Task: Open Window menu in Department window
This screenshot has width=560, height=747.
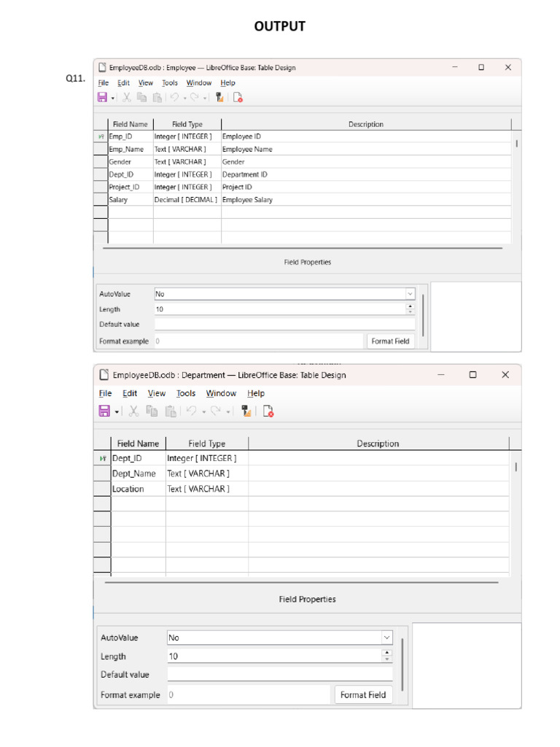Action: click(221, 393)
